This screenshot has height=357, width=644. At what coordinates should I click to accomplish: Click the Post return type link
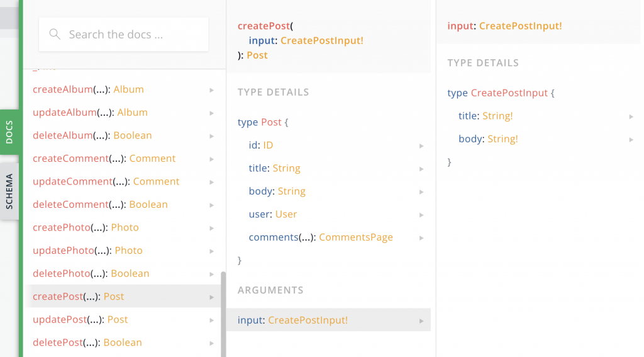[x=257, y=55]
